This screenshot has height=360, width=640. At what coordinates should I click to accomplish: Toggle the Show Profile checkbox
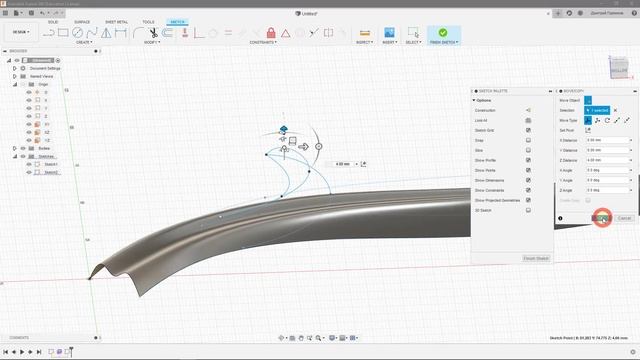(528, 160)
